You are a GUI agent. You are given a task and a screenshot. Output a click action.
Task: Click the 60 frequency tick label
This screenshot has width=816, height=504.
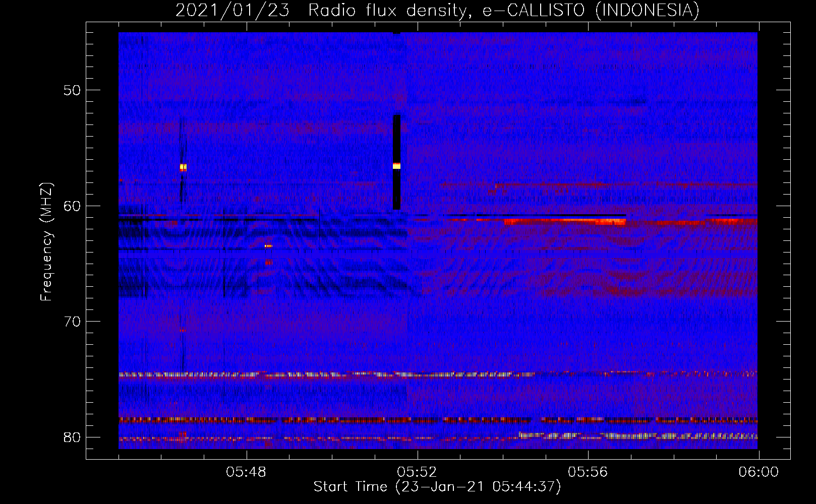pos(73,206)
